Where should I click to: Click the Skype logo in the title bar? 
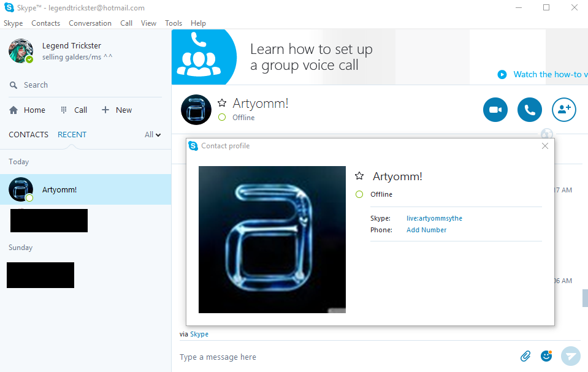pos(9,7)
